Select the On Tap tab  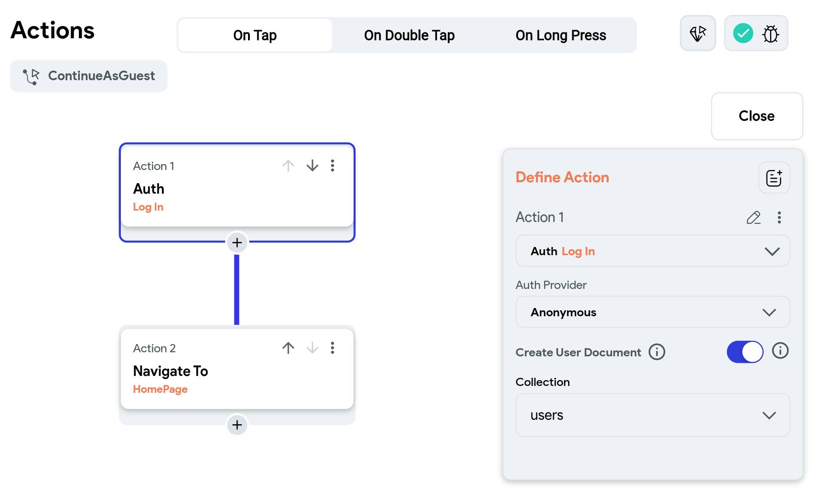[x=255, y=35]
